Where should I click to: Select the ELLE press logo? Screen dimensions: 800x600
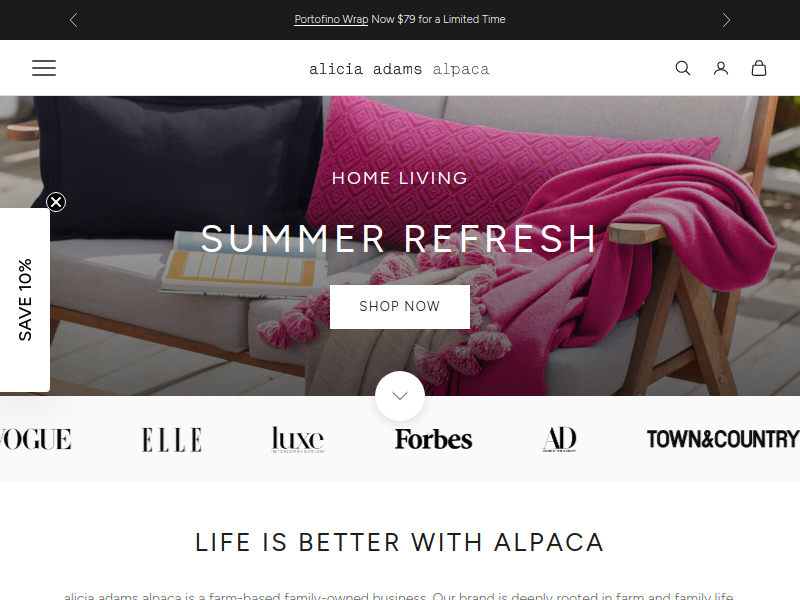point(172,440)
